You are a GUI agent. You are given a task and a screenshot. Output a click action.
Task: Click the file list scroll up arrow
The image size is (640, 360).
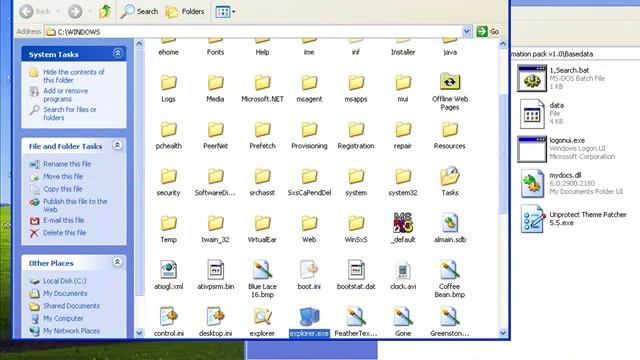pos(503,43)
